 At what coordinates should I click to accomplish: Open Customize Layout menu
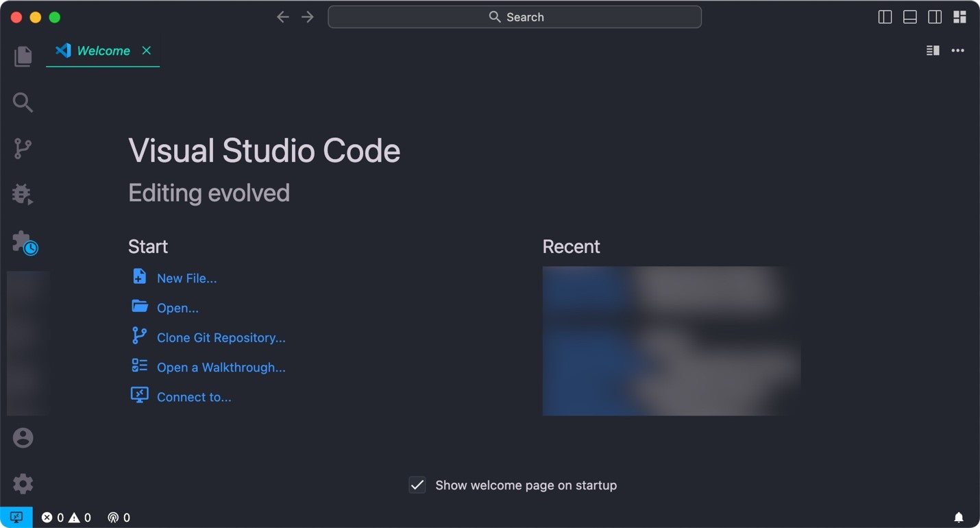959,17
